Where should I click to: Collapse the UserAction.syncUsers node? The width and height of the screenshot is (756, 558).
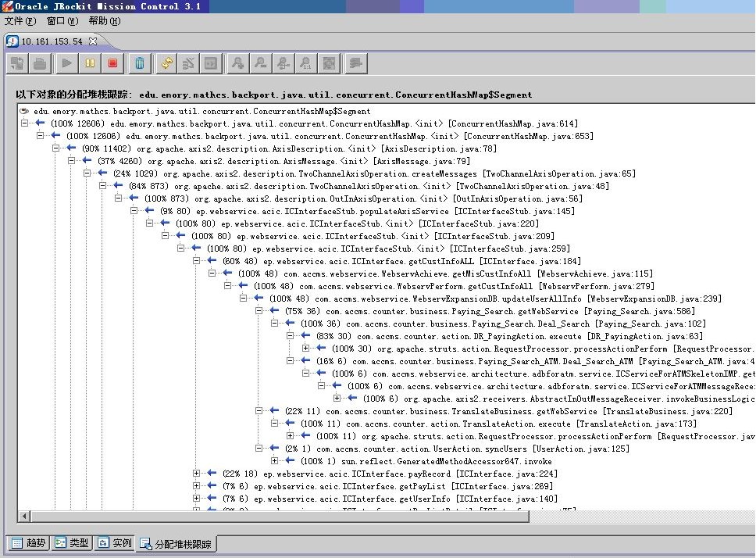259,449
